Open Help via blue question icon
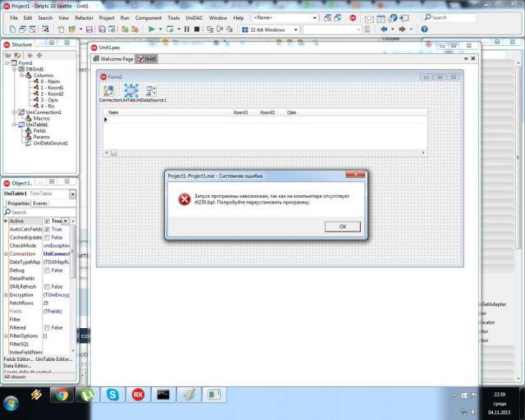Screen dimensions: 525x420 coord(424,30)
